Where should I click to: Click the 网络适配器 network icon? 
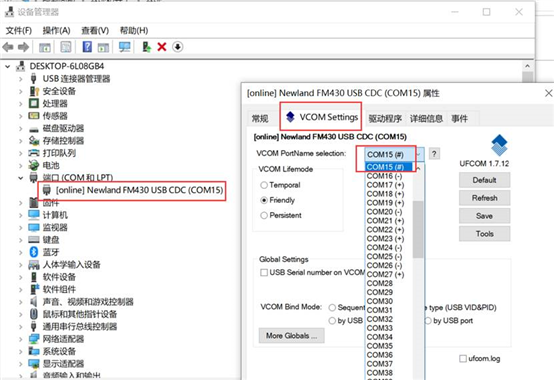click(x=34, y=339)
